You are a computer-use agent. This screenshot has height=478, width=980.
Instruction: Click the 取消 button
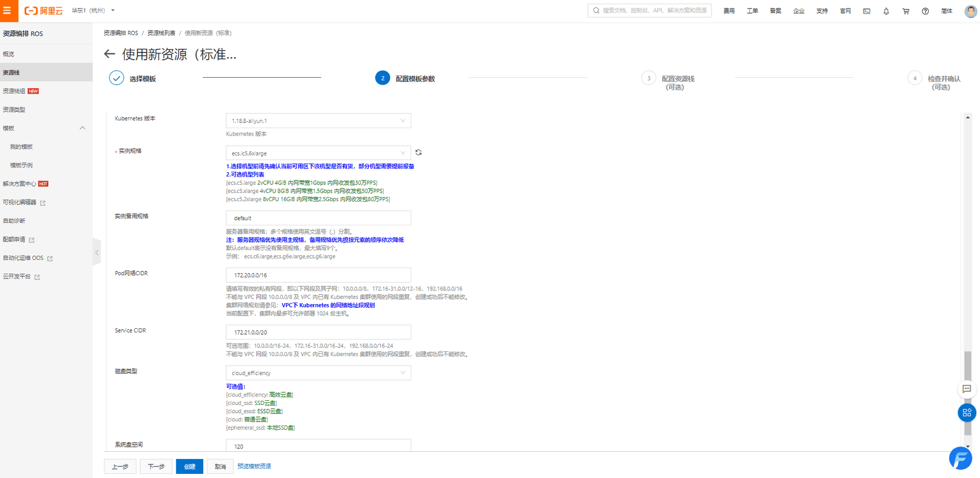coord(220,466)
